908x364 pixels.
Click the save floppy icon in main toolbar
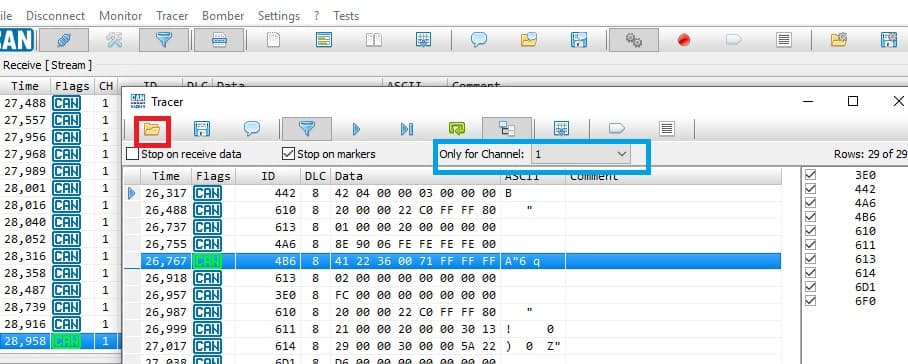point(579,40)
